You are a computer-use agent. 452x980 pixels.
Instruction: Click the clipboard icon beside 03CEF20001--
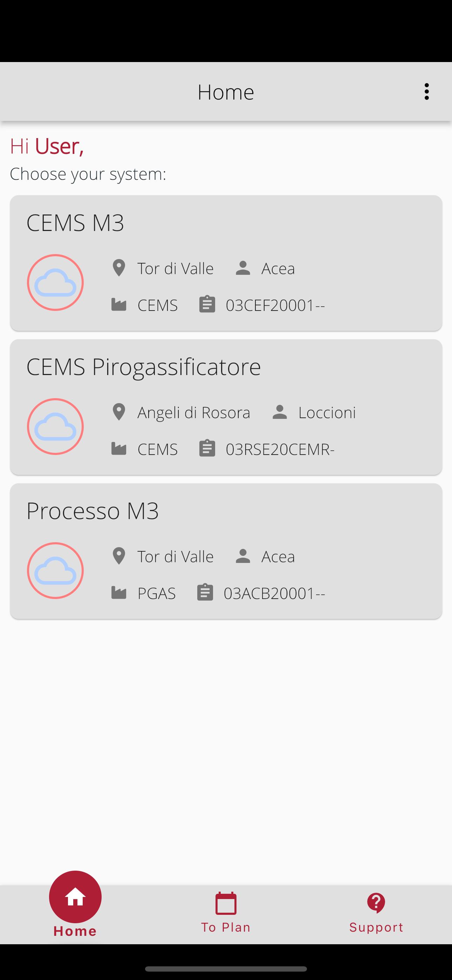click(x=207, y=304)
